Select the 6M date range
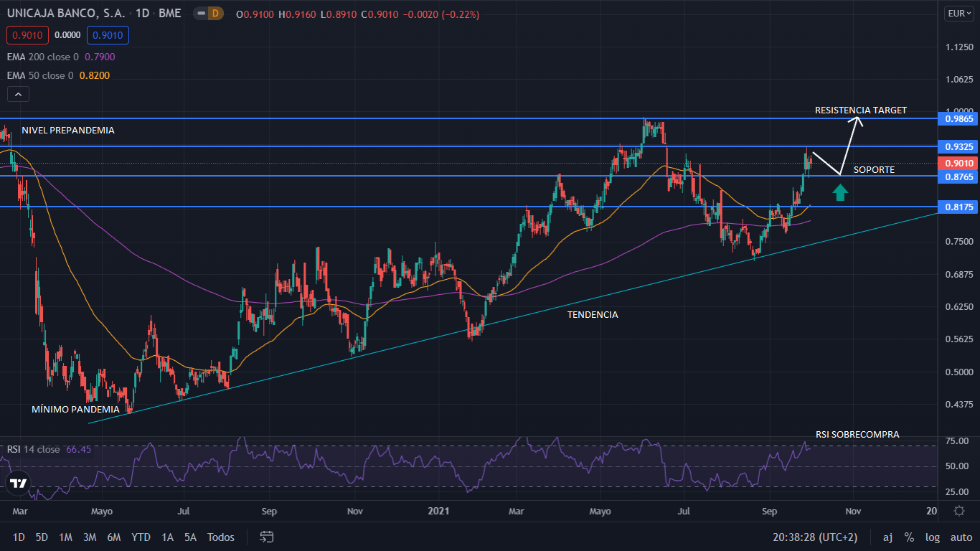This screenshot has width=980, height=551. coord(113,537)
